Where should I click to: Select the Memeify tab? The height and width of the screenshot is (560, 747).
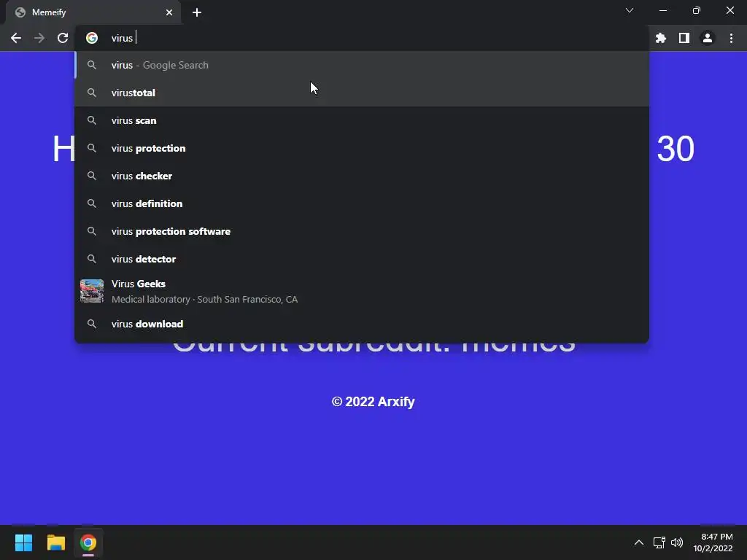click(93, 12)
